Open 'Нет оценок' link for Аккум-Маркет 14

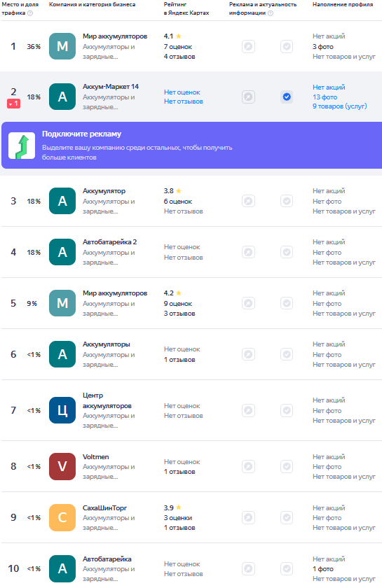[182, 92]
